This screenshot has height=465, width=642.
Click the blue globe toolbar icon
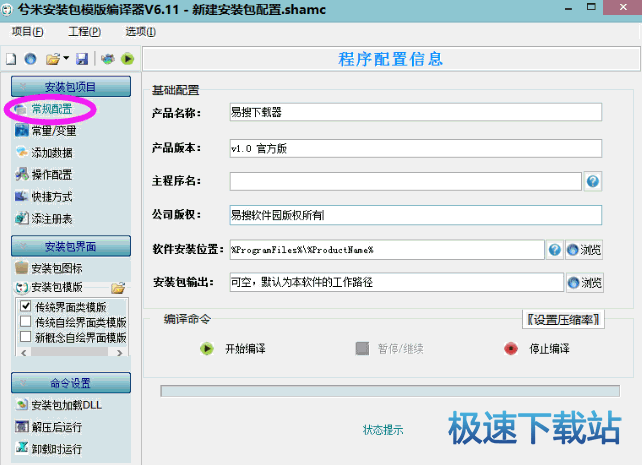(x=30, y=59)
